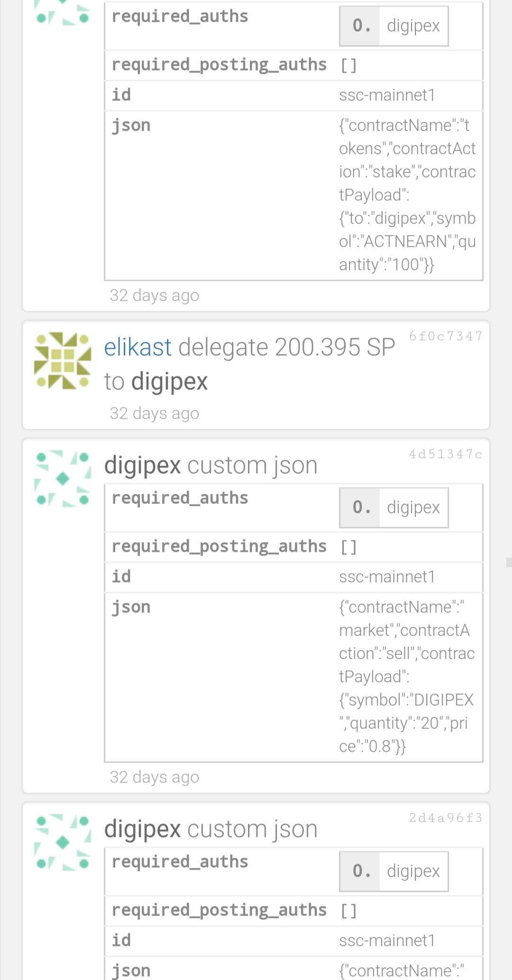The width and height of the screenshot is (512, 980).
Task: Open transaction hash 4d51347c
Action: click(x=445, y=455)
